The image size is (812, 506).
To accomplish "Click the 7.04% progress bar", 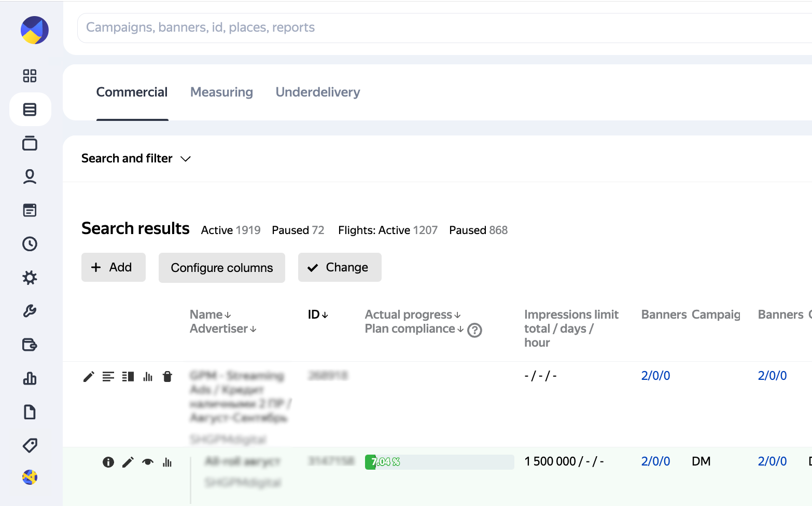I will coord(439,462).
